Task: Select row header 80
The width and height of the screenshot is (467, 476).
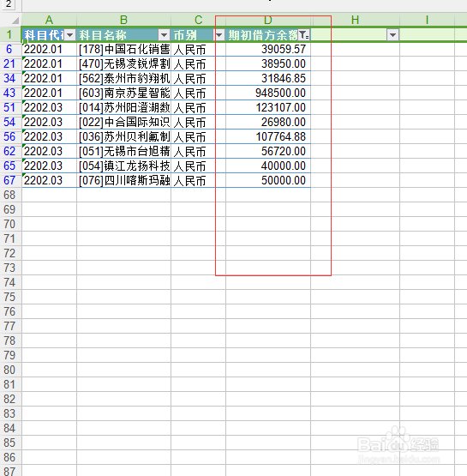Action: [x=11, y=370]
